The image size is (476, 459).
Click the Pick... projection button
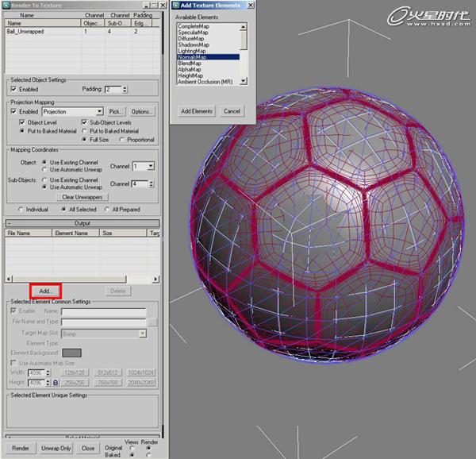pyautogui.click(x=116, y=111)
